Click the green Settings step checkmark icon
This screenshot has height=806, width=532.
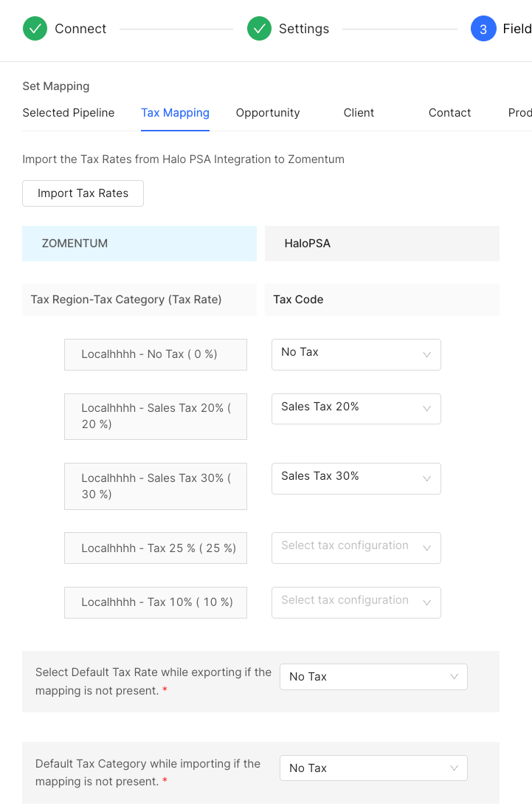259,29
